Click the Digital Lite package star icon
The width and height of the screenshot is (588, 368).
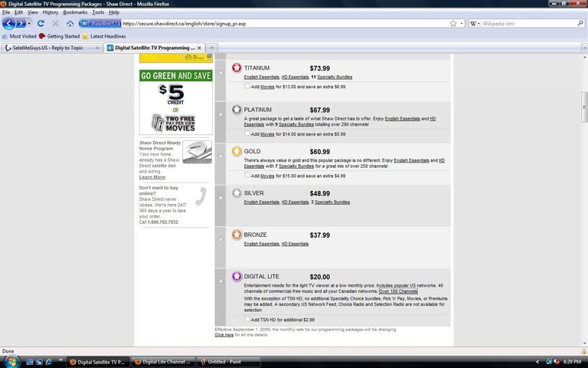click(x=237, y=276)
